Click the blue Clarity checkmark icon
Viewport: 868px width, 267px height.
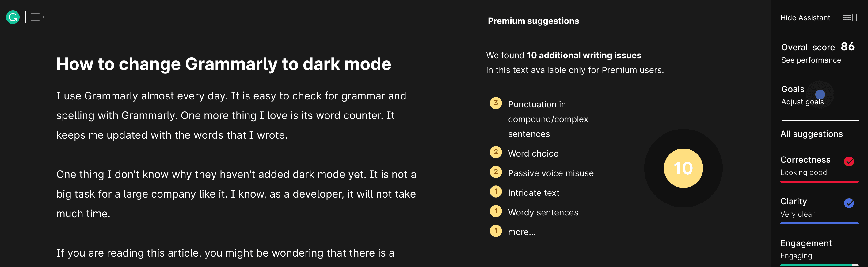tap(848, 203)
